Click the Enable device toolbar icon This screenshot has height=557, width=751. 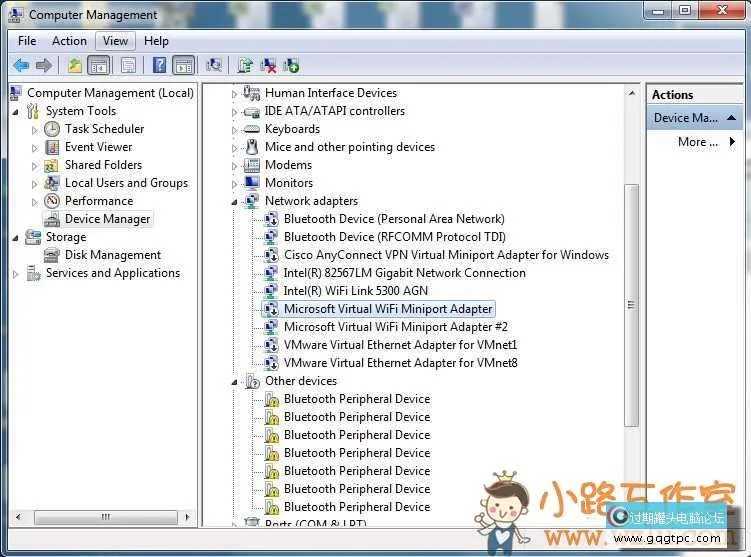click(x=291, y=66)
